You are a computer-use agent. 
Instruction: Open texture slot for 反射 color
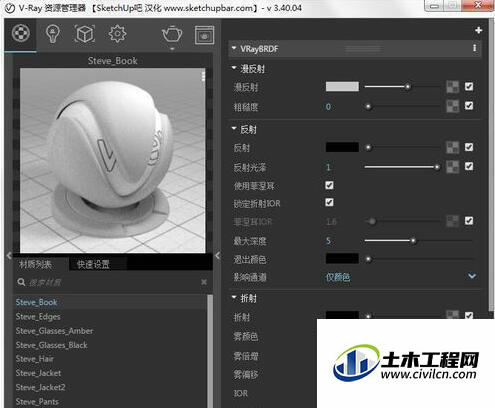click(x=452, y=147)
